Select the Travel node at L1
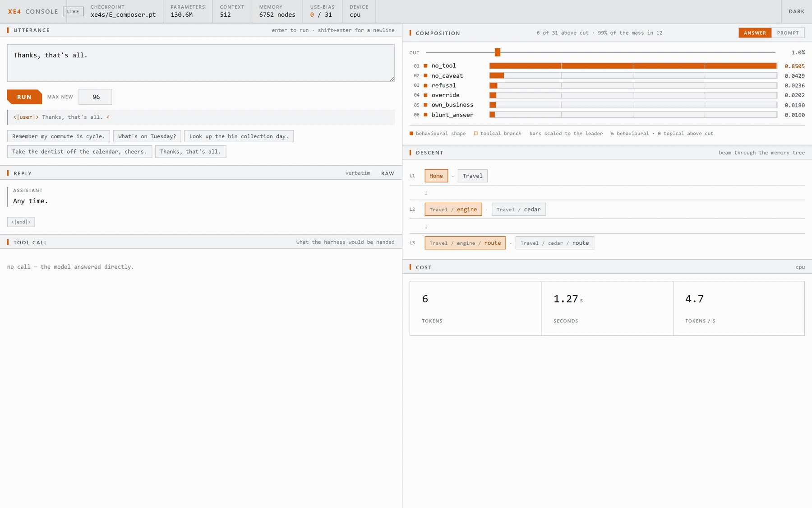Viewport: 812px width, 508px height. click(472, 176)
